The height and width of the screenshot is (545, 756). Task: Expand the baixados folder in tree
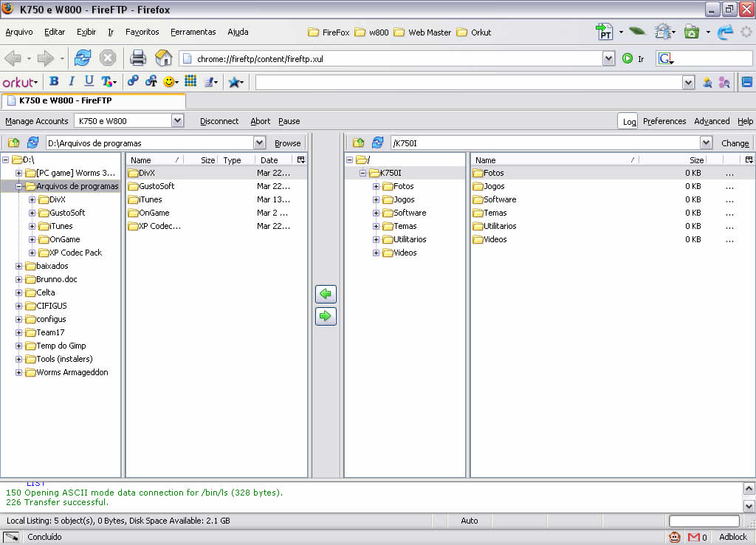click(18, 267)
